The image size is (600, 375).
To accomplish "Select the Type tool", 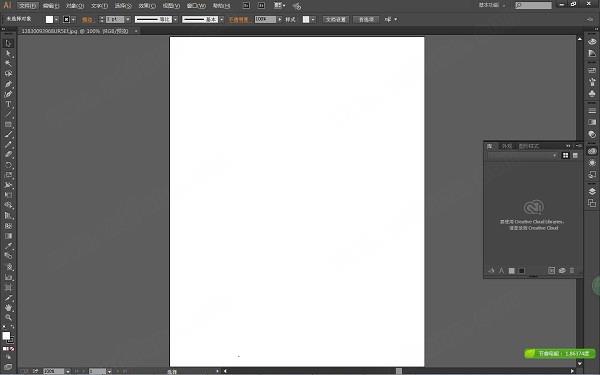I will pos(8,104).
